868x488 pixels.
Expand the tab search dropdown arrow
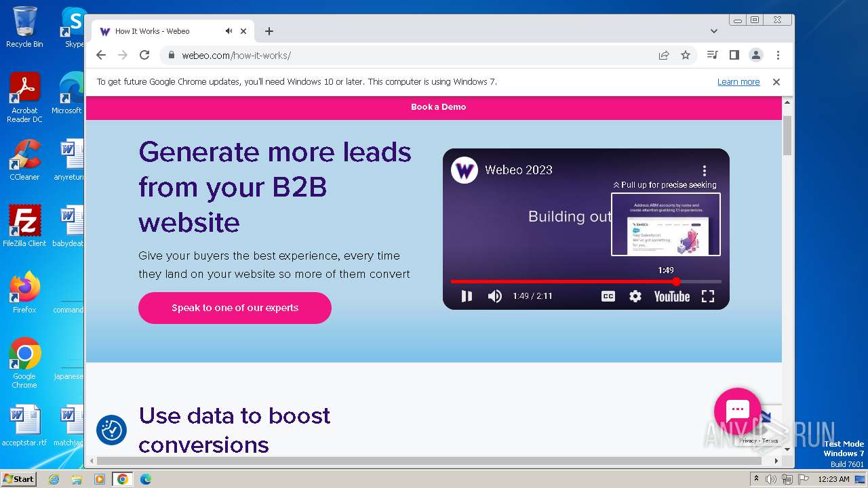714,31
